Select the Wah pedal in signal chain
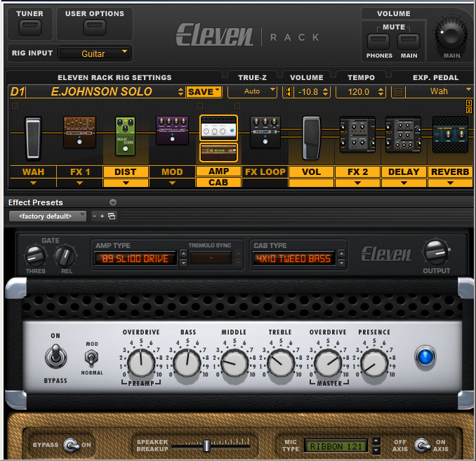The width and height of the screenshot is (476, 461). [33, 138]
